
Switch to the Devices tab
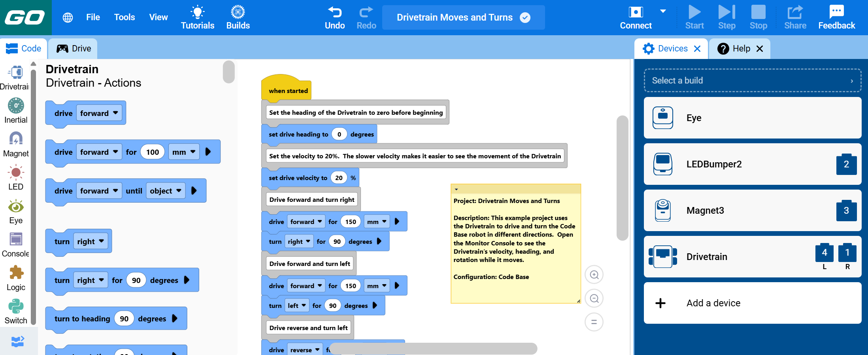(x=671, y=49)
